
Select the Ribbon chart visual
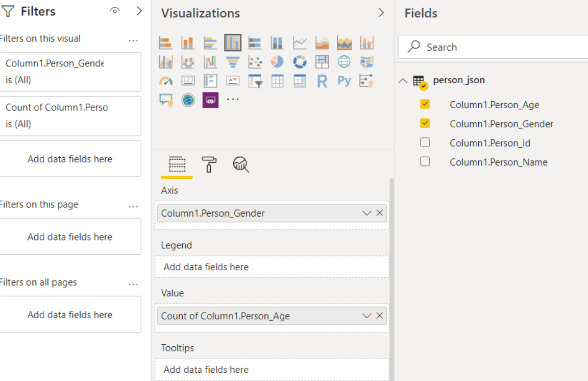coord(188,62)
